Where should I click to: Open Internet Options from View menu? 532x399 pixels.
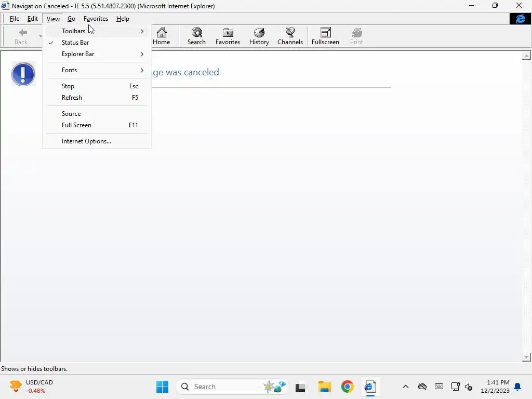point(97,141)
